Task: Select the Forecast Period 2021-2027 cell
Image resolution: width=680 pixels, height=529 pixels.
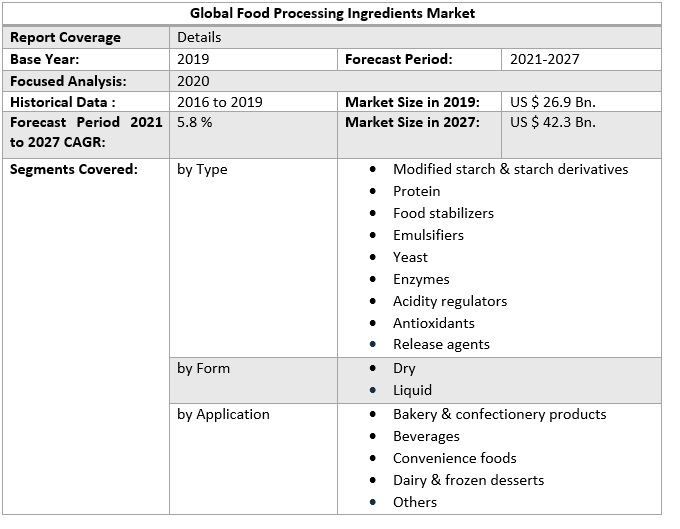Action: click(x=544, y=59)
